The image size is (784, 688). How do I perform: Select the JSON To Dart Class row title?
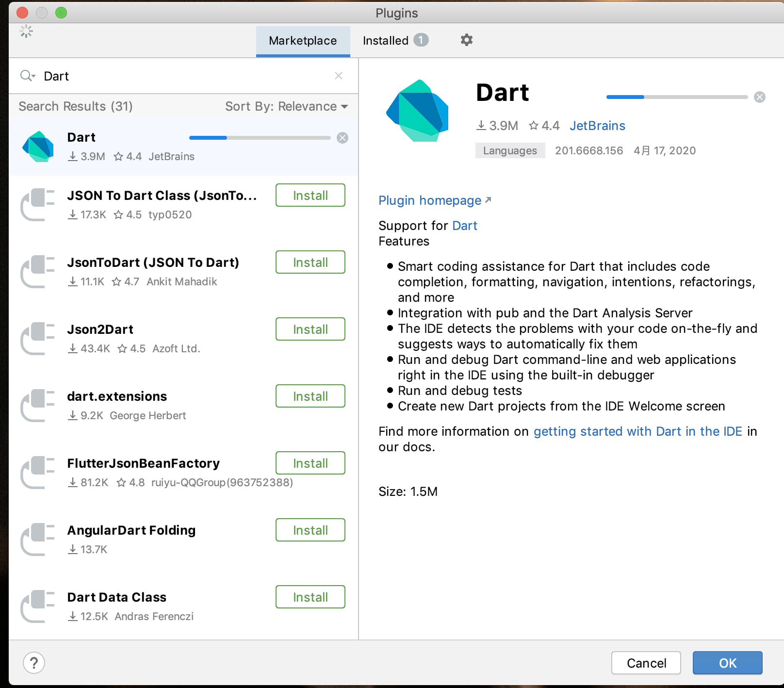point(162,196)
